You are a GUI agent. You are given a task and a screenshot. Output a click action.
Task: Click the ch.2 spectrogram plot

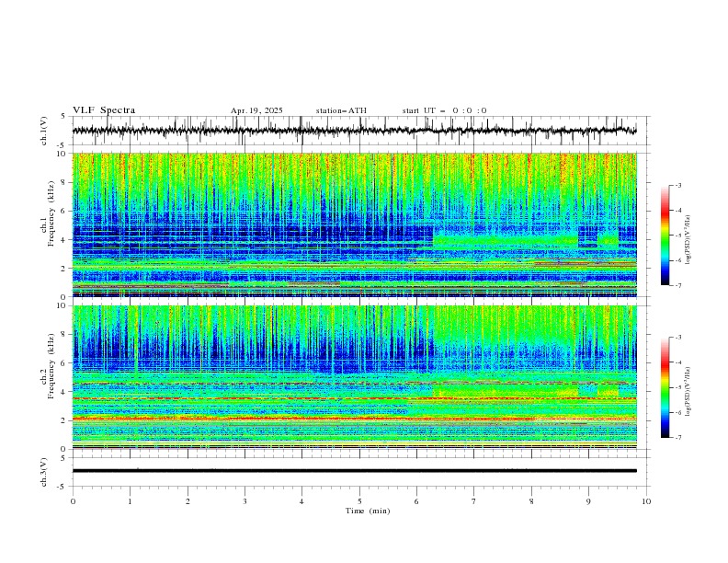[x=355, y=377]
